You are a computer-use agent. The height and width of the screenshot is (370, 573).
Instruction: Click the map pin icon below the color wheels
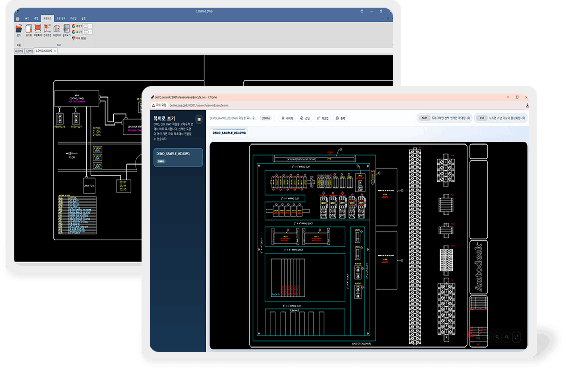(x=73, y=38)
